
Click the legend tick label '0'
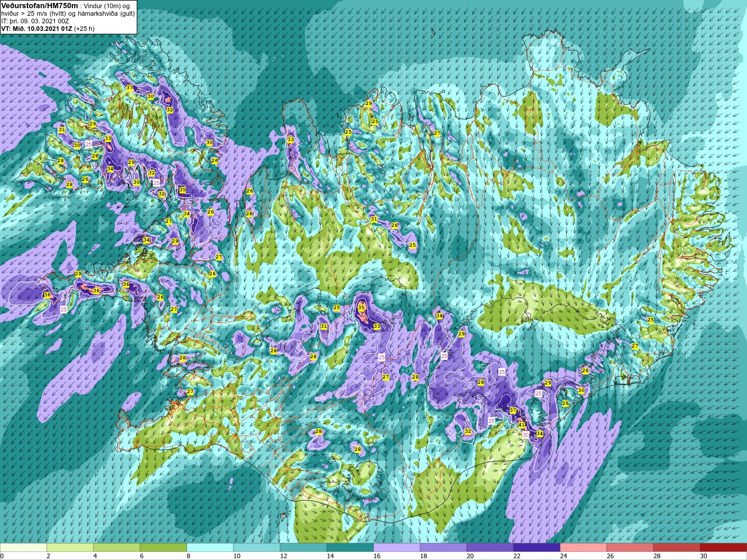(x=2, y=556)
